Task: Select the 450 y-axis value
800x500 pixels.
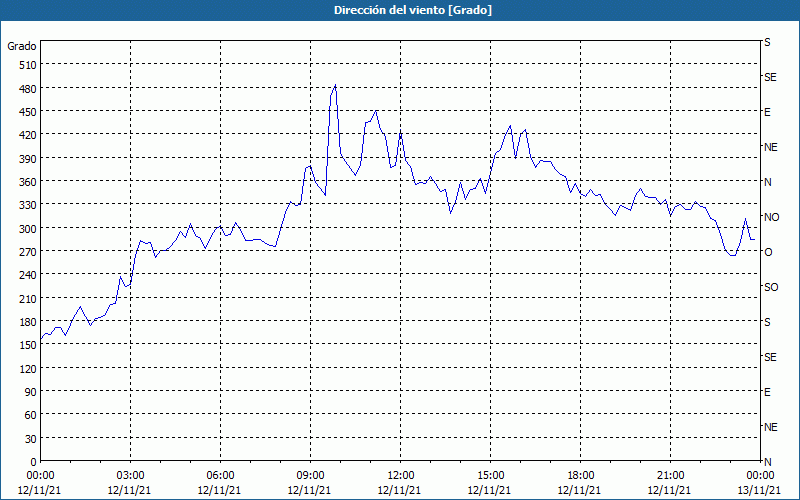Action: (x=28, y=112)
